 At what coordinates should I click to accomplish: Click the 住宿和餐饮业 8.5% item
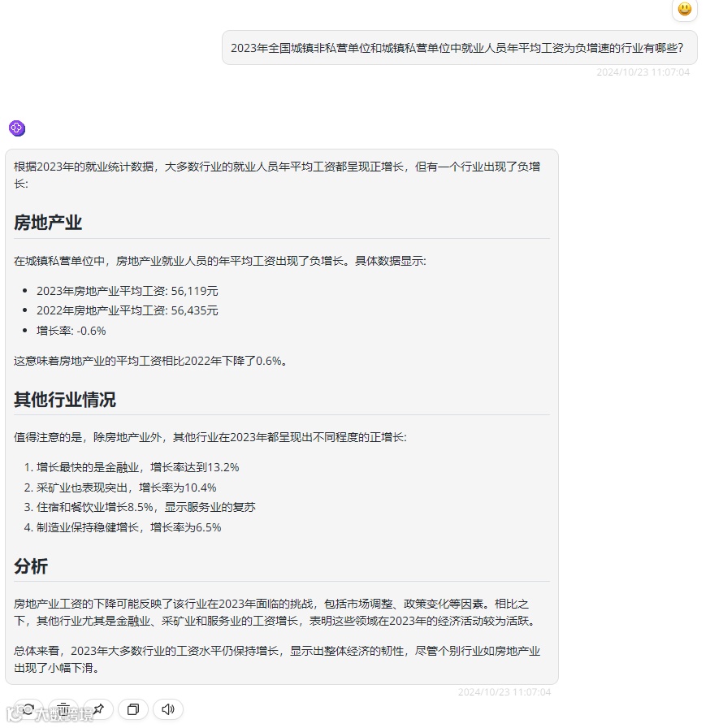[x=146, y=506]
